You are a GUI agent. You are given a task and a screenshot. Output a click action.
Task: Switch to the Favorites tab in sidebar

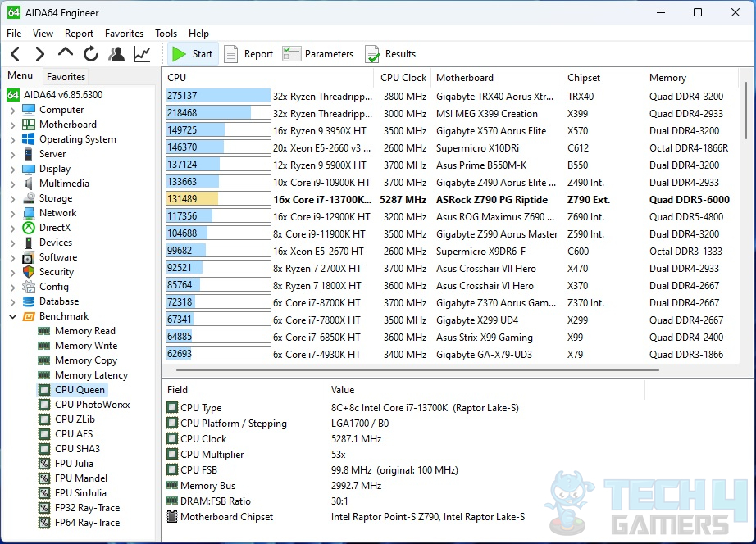66,77
